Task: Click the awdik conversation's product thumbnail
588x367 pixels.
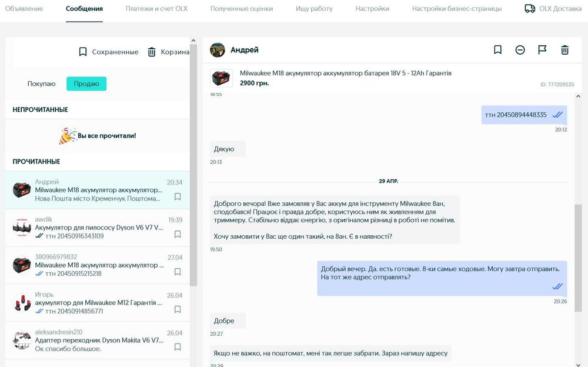Action: tap(22, 228)
